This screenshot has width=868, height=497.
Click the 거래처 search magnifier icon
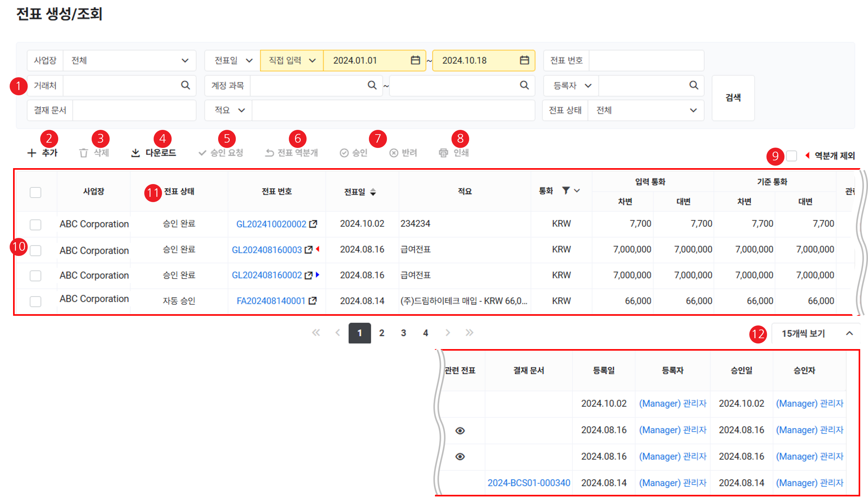point(185,85)
